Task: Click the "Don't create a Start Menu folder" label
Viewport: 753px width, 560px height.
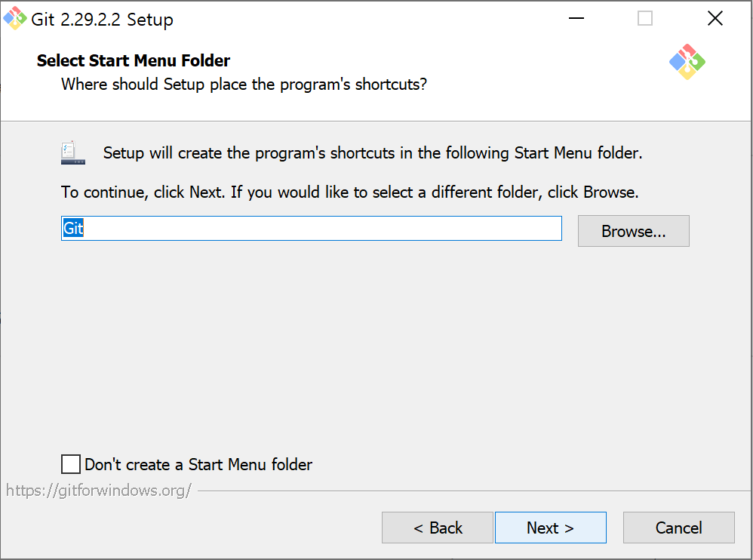Action: tap(198, 464)
